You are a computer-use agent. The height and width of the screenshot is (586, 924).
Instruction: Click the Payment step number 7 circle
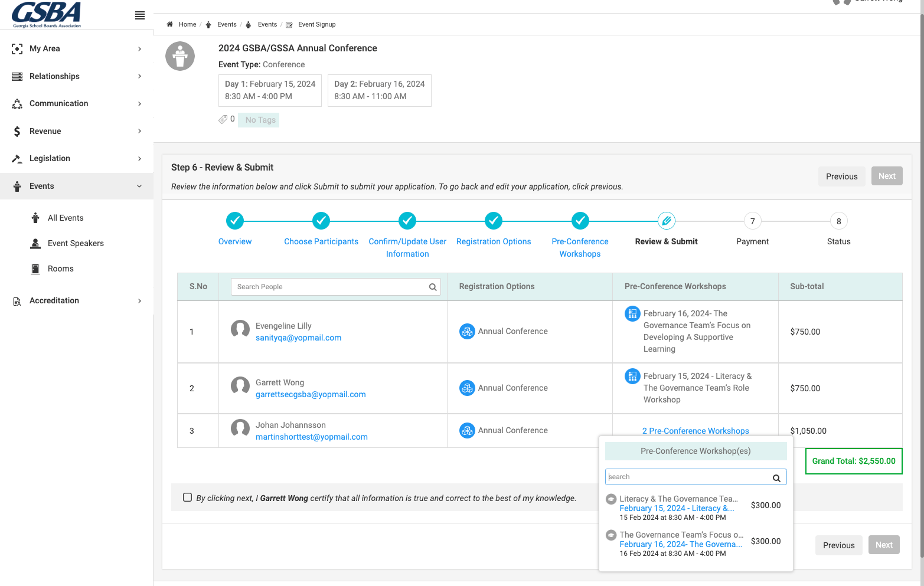[752, 221]
